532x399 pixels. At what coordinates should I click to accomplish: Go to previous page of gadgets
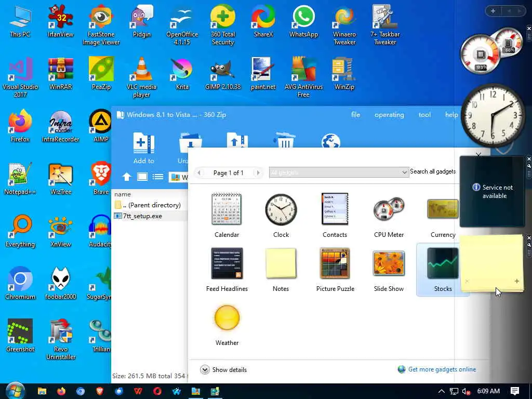click(199, 172)
